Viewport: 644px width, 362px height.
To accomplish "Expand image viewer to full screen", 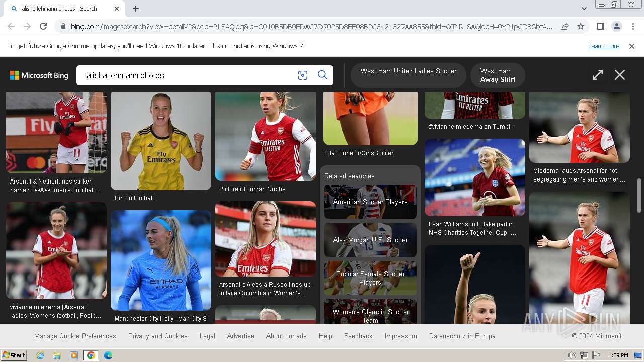I will point(597,75).
